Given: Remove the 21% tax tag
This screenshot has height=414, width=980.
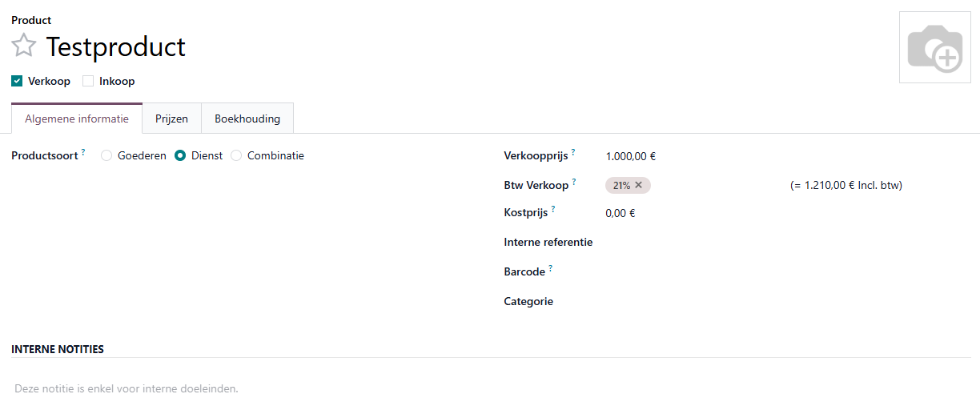Looking at the screenshot, I should (639, 185).
